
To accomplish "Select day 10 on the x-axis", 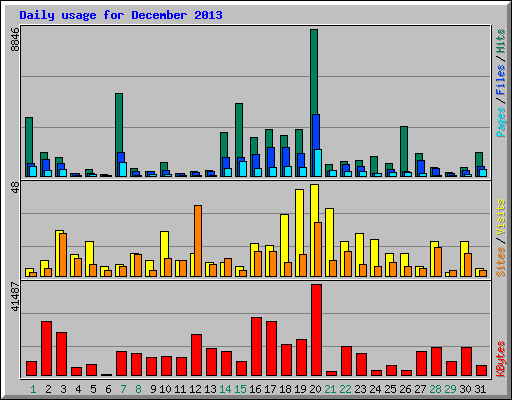I will [165, 389].
